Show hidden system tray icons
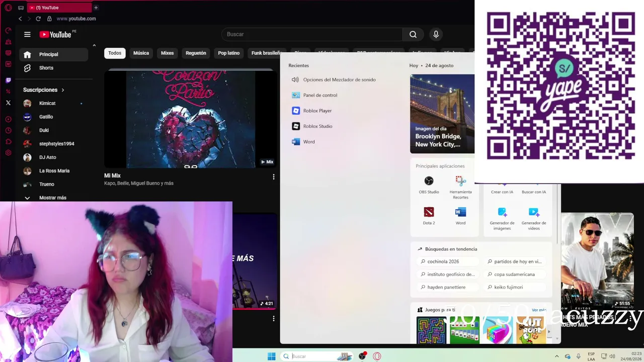Image resolution: width=644 pixels, height=362 pixels. (x=556, y=356)
